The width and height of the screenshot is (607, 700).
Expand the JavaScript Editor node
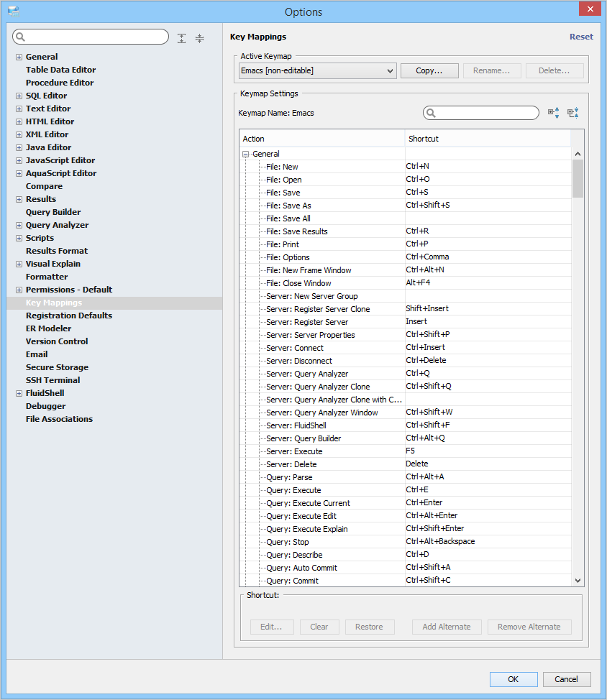coord(19,161)
